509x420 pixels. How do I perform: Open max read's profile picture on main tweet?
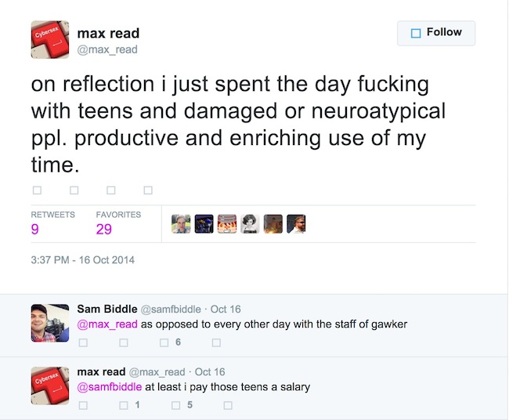click(x=50, y=39)
